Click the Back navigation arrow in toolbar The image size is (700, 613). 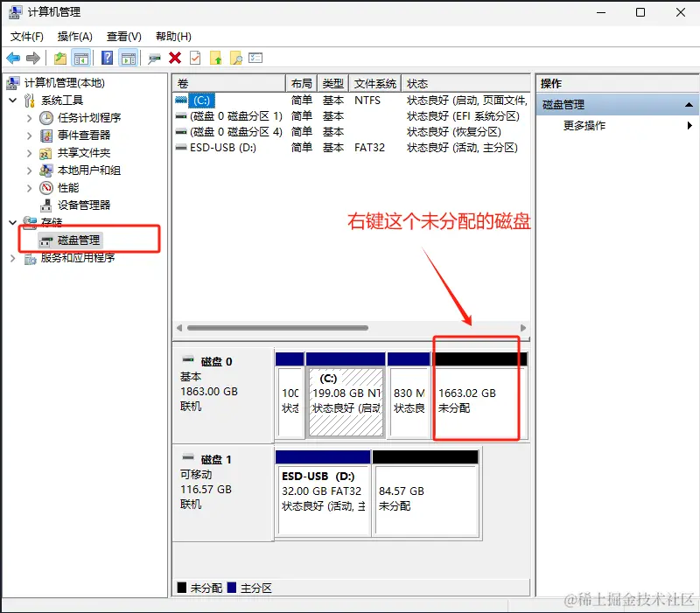13,58
